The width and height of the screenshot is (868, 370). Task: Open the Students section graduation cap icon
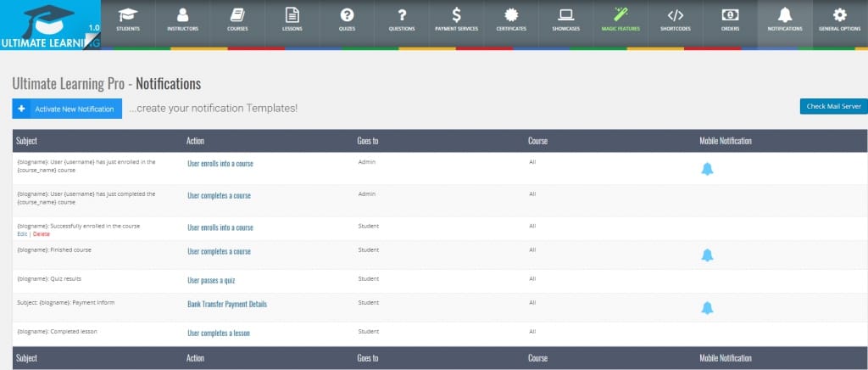[128, 15]
